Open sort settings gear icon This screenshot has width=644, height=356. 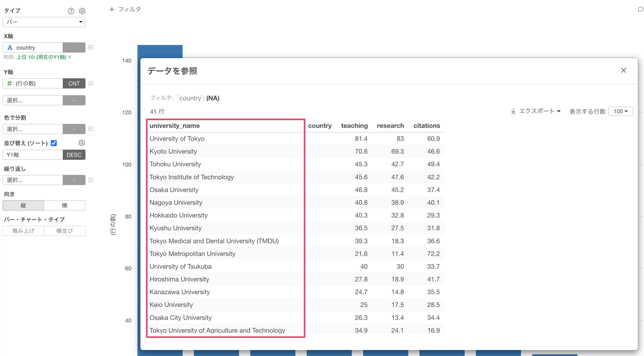tap(82, 143)
